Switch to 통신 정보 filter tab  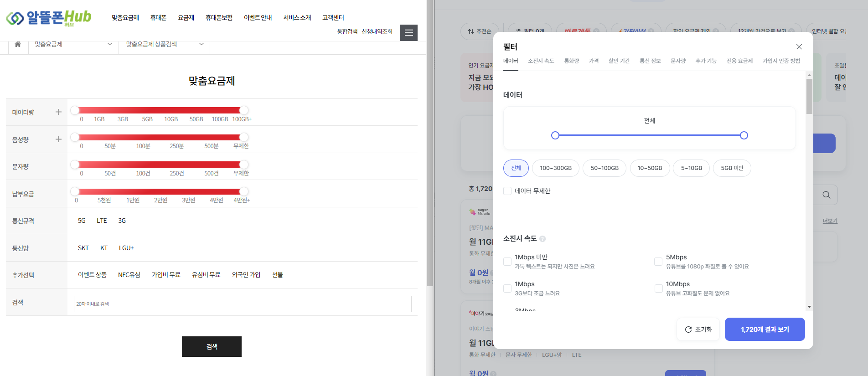coord(650,61)
